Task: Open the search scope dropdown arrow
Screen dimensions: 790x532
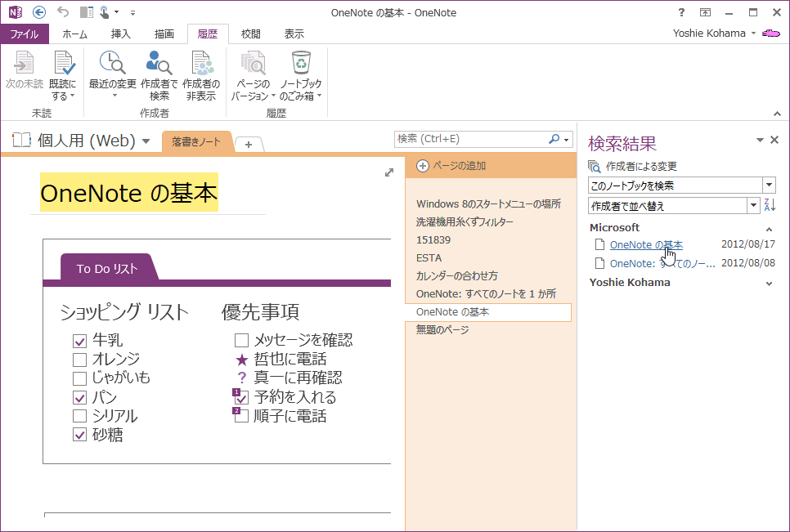Action: [567, 140]
